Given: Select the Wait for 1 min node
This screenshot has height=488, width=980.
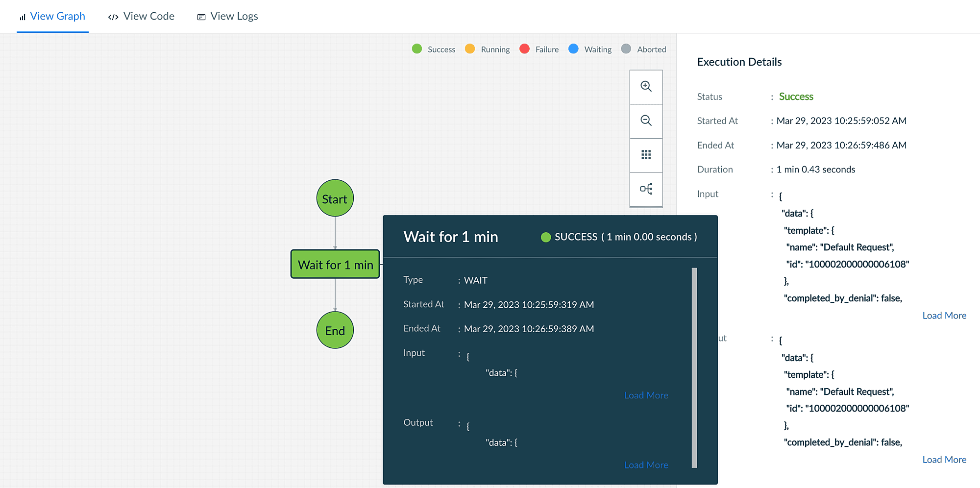Looking at the screenshot, I should [x=335, y=265].
